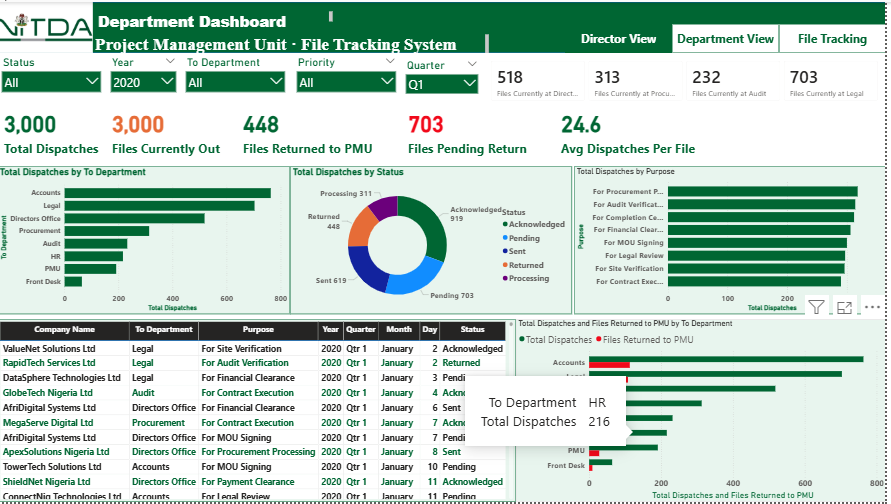
Task: Select the MegaServe Digital Ltd table row
Action: tap(253, 423)
